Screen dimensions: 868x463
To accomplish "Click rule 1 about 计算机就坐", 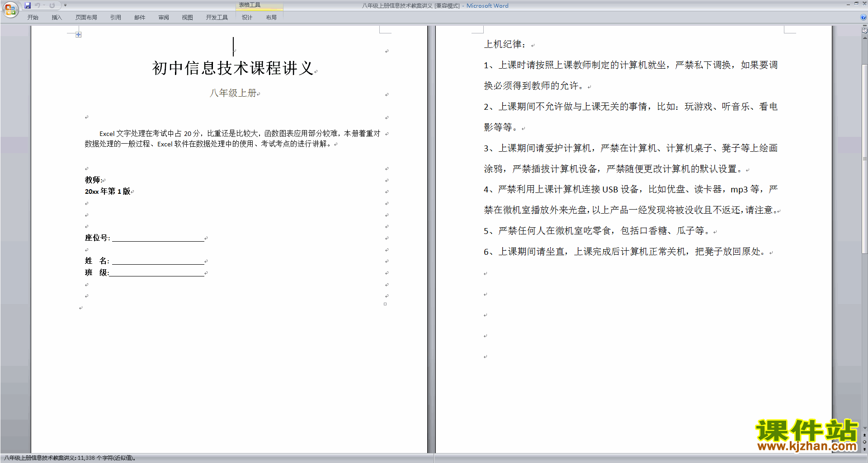I will point(631,75).
